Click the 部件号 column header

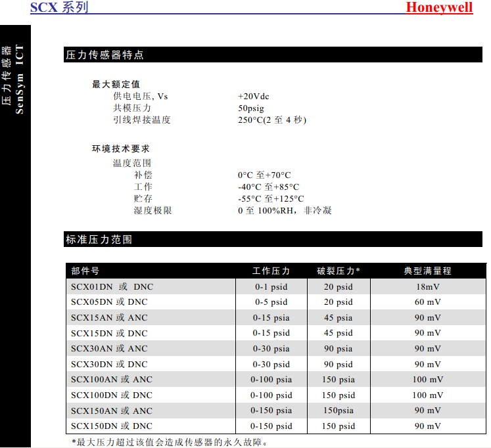pos(85,271)
